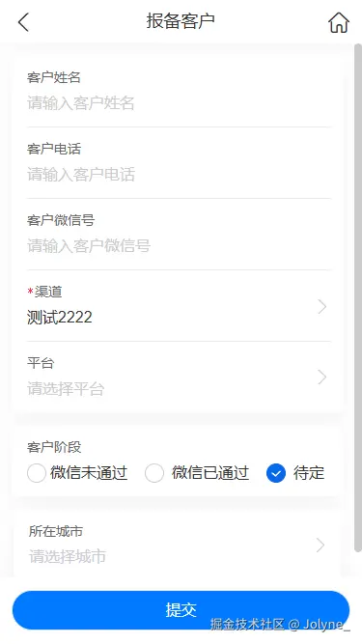This screenshot has width=362, height=644.
Task: Click the 请选择城市 placeholder
Action: pos(68,556)
